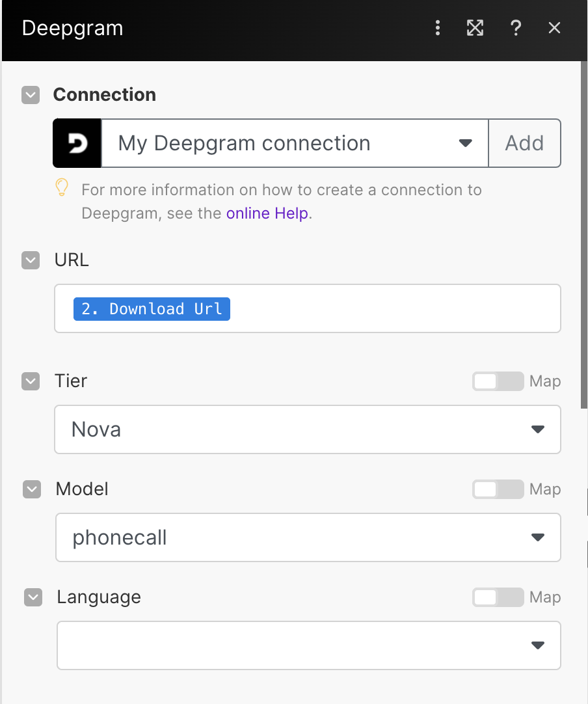Enable the Map switch for Model
Screen dimensions: 588x704
pyautogui.click(x=498, y=489)
